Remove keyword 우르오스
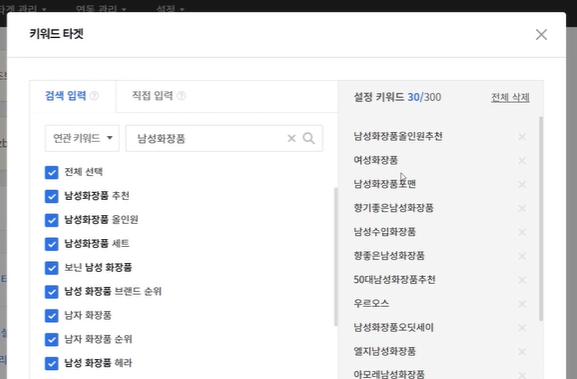Screen dimensions: 577x379 click(522, 304)
